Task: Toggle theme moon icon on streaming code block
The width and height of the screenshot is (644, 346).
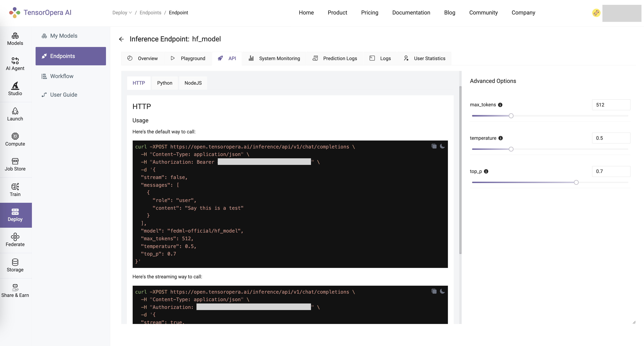Action: pyautogui.click(x=442, y=291)
